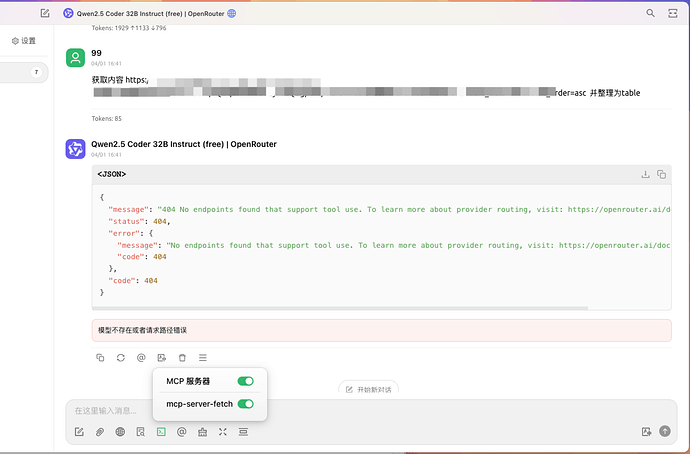
Task: Click the new topic icon in input toolbar
Action: pos(79,432)
